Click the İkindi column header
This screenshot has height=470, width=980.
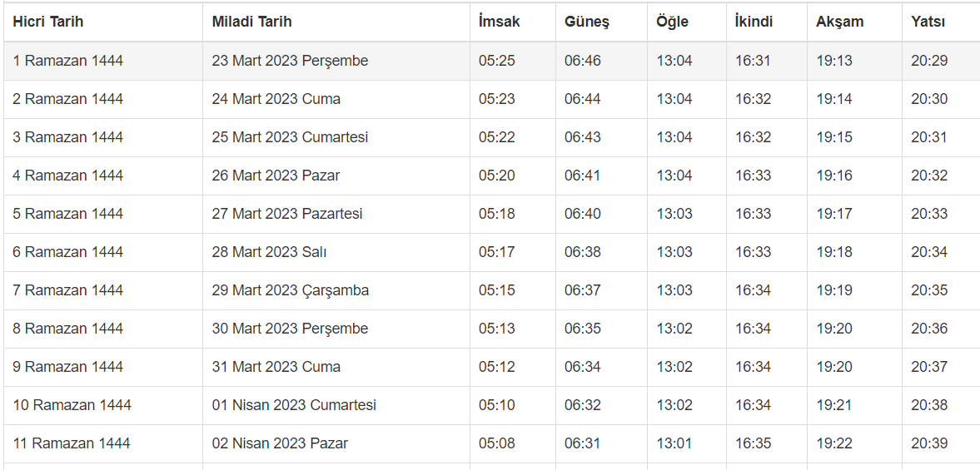(754, 22)
